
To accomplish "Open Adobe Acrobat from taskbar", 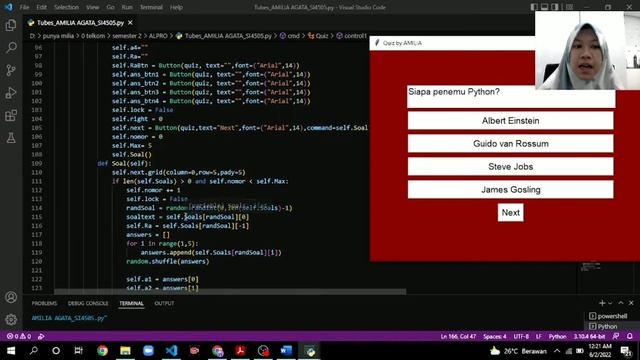I will point(240,351).
